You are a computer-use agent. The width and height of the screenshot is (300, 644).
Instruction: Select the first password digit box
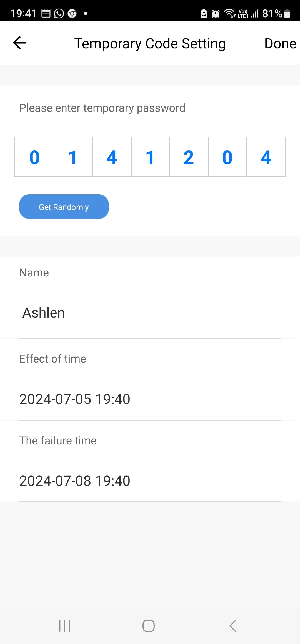[x=34, y=157]
